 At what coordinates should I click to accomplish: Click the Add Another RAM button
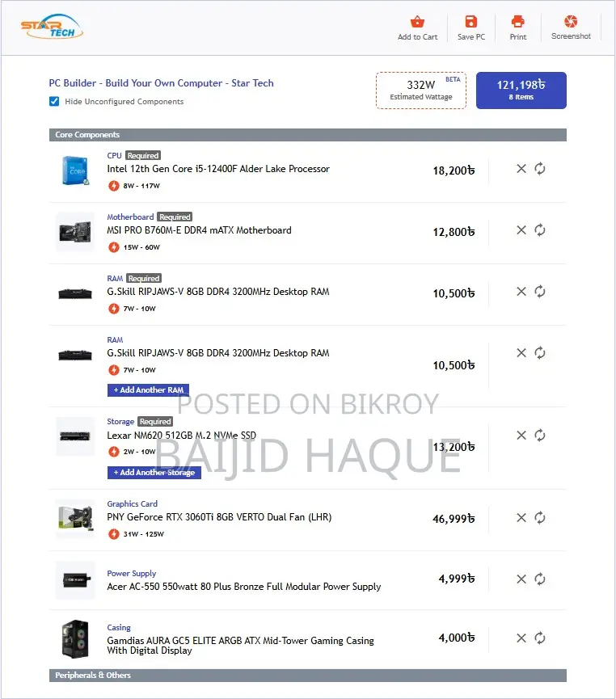click(x=148, y=390)
